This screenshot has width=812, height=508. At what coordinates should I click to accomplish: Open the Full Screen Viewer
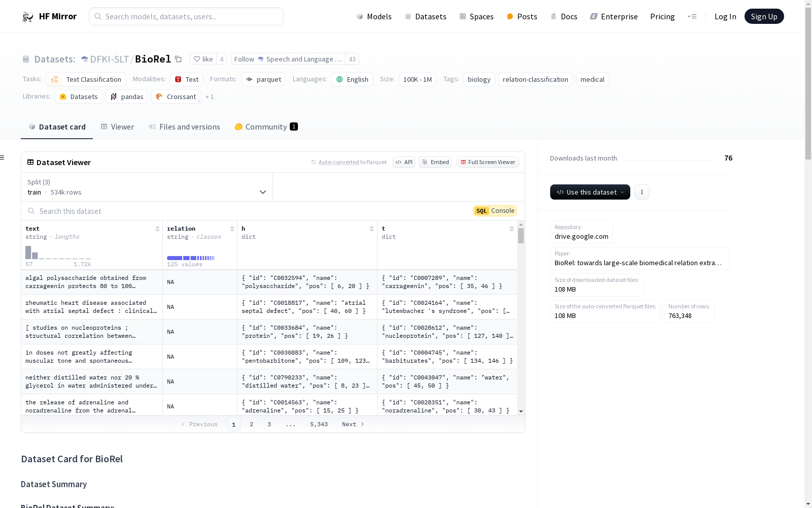(488, 162)
